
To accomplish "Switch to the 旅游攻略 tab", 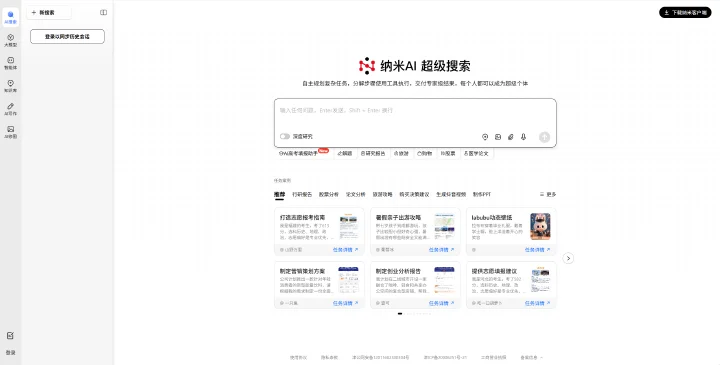I will [382, 195].
